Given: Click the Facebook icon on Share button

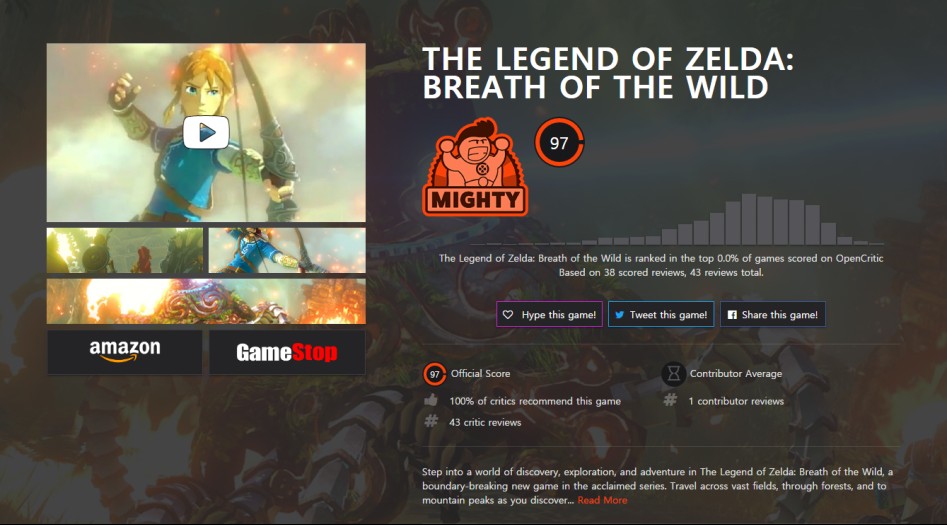Looking at the screenshot, I should (732, 315).
